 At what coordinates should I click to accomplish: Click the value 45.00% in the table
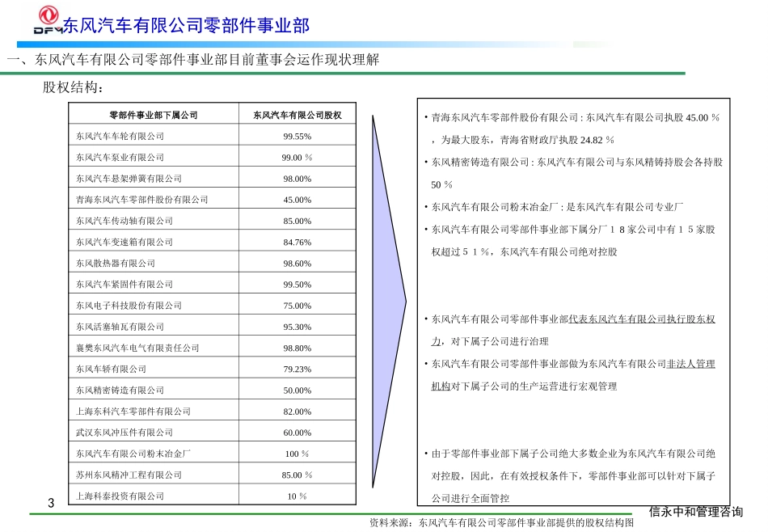(297, 200)
